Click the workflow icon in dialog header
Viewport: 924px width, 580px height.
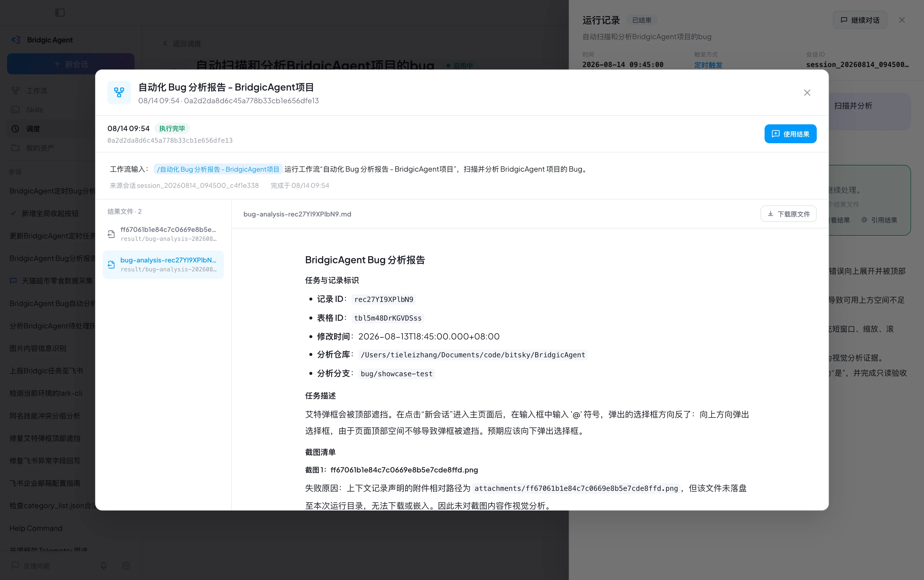(x=119, y=92)
